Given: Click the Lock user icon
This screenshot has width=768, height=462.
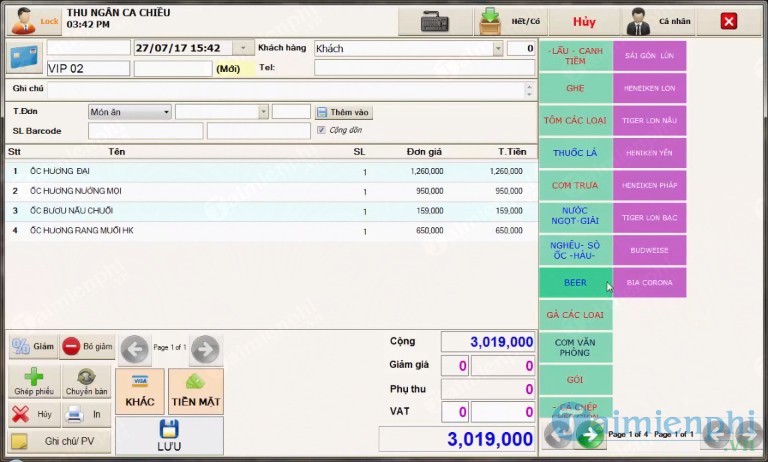Looking at the screenshot, I should point(22,20).
